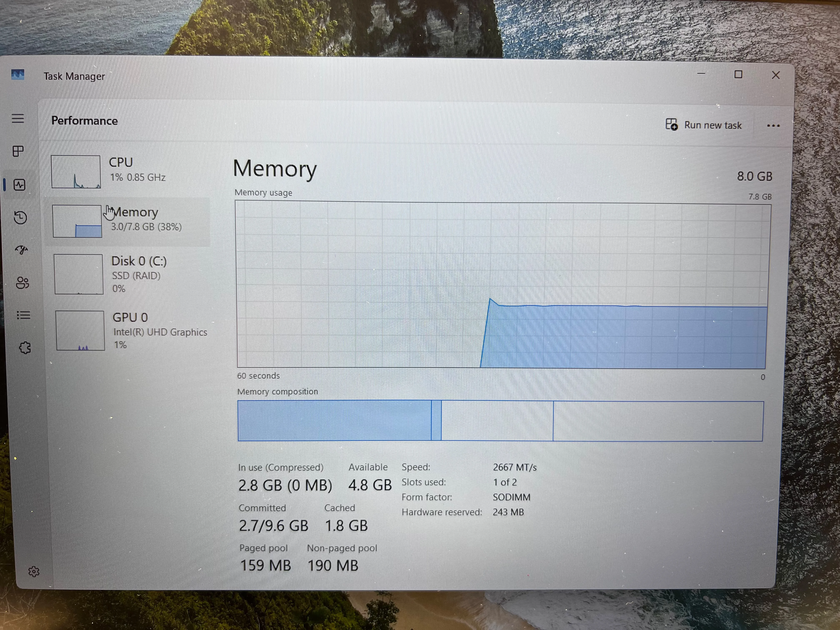This screenshot has height=630, width=840.
Task: Click the in-use section of memory composition bar
Action: [334, 420]
